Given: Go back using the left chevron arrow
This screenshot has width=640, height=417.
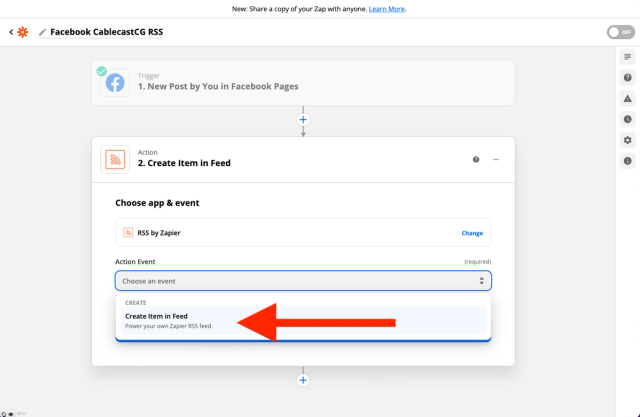Looking at the screenshot, I should pos(11,32).
